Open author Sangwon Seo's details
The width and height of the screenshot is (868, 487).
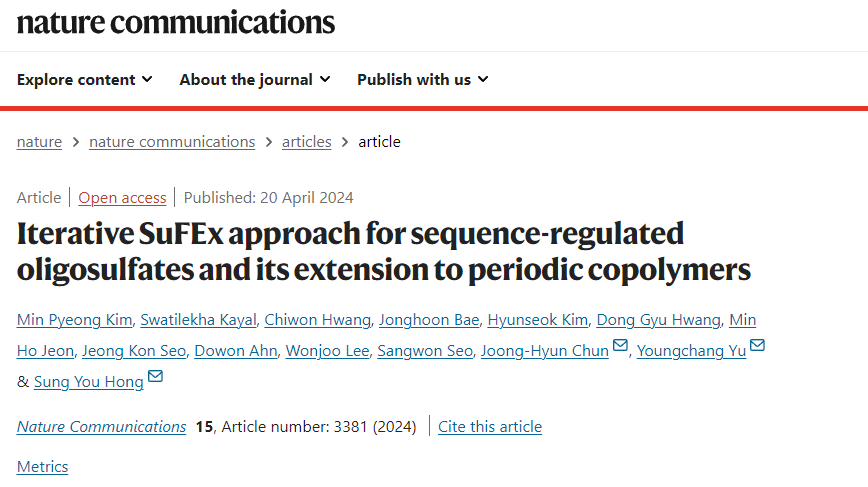[425, 351]
